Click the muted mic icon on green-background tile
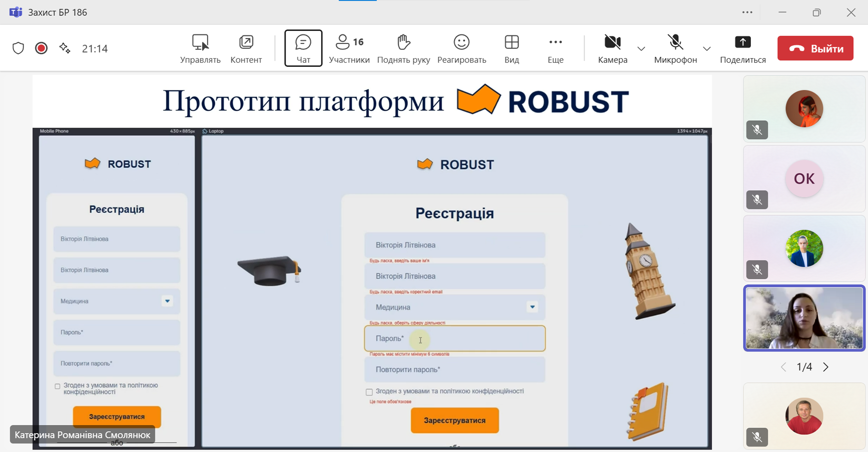 pos(757,270)
